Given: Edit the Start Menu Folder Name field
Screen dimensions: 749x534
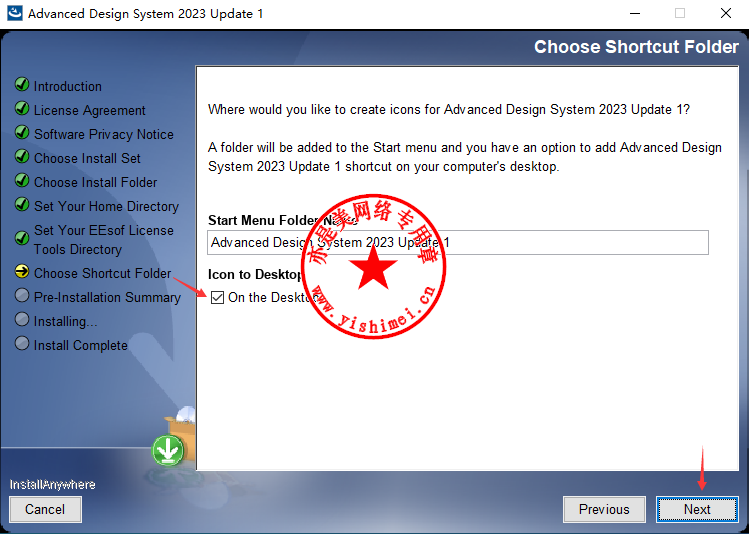Looking at the screenshot, I should [458, 243].
